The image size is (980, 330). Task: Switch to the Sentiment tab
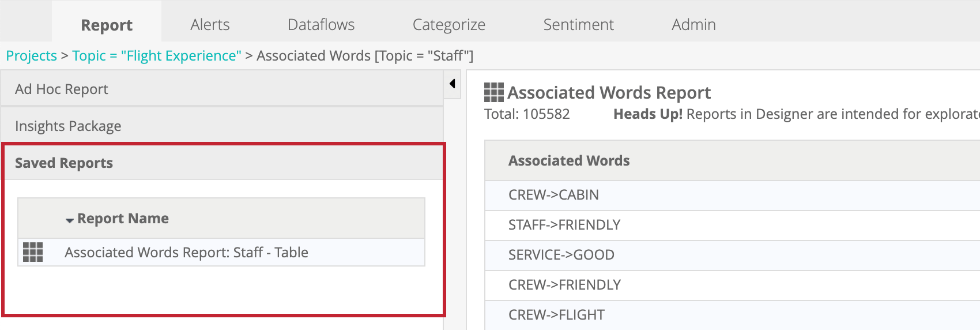(x=578, y=25)
